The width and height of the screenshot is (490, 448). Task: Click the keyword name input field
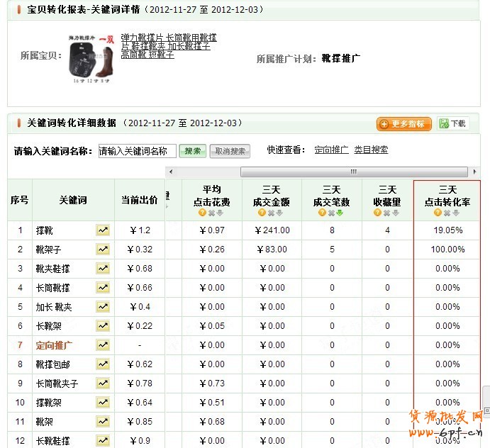[x=137, y=151]
